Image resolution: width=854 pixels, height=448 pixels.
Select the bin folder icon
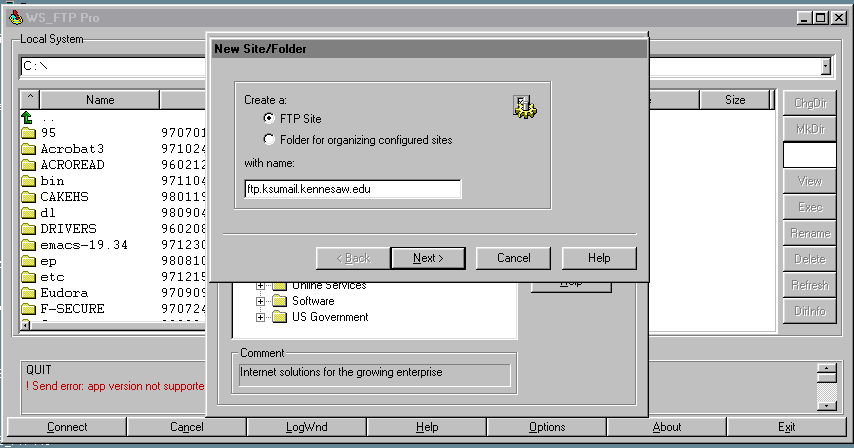click(28, 181)
